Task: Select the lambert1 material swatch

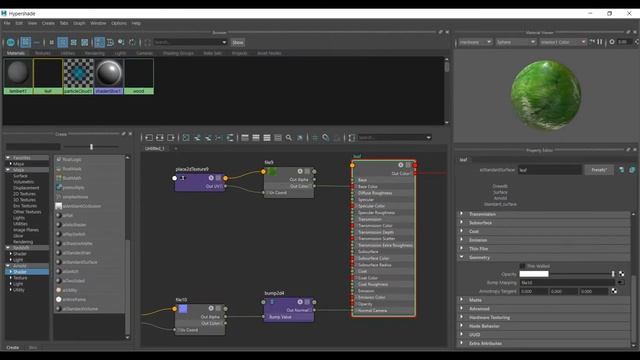Action: coord(18,76)
